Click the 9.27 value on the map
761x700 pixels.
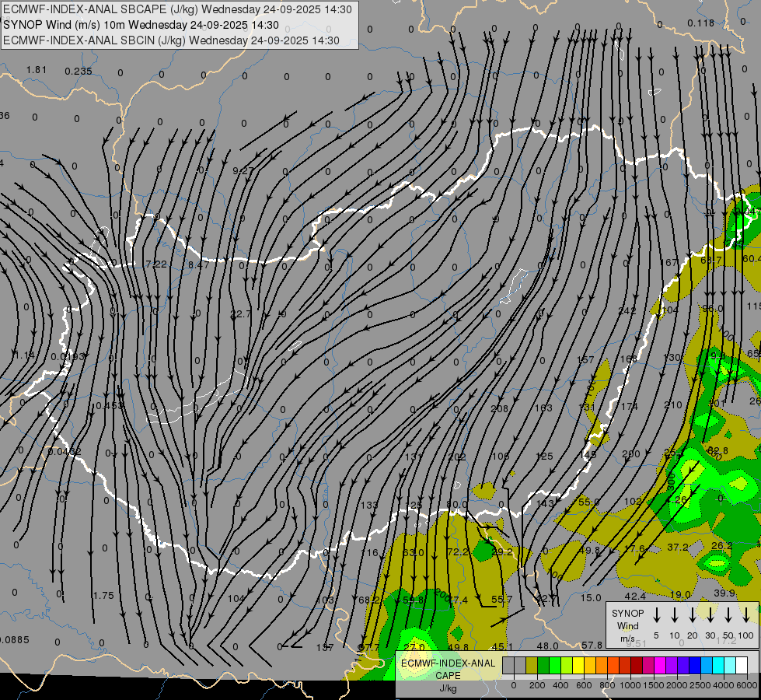click(x=243, y=170)
